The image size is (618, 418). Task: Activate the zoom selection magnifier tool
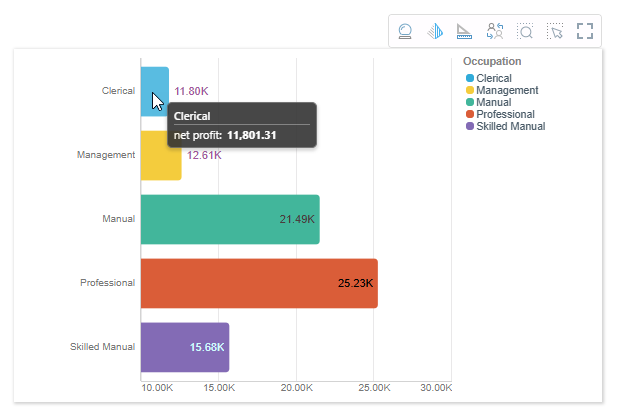pyautogui.click(x=525, y=31)
